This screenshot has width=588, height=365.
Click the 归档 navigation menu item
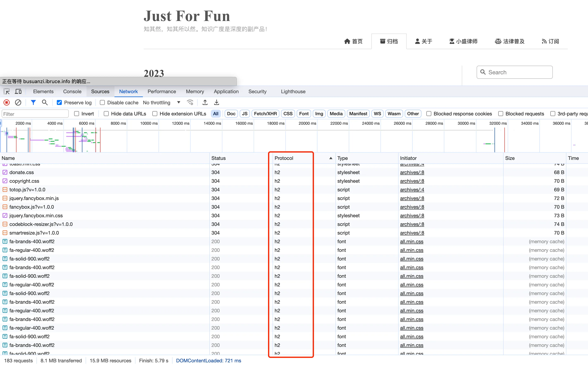click(x=388, y=41)
